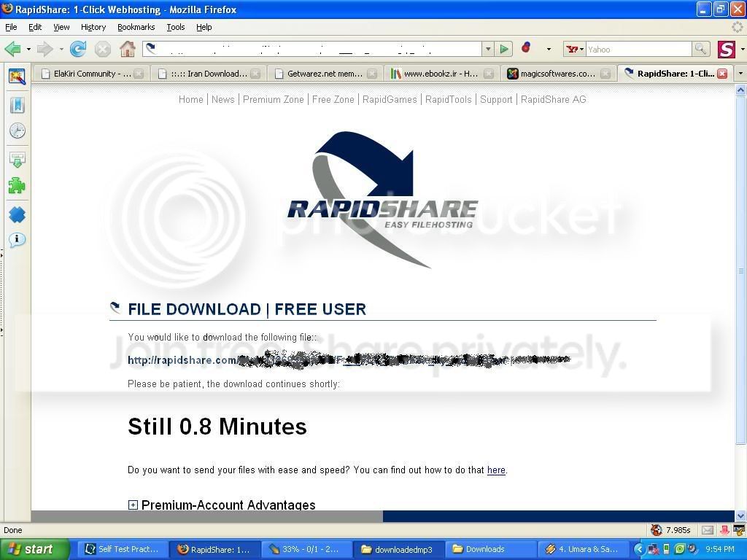The height and width of the screenshot is (560, 747).
Task: Reload the page with the refresh icon
Action: coord(78,49)
